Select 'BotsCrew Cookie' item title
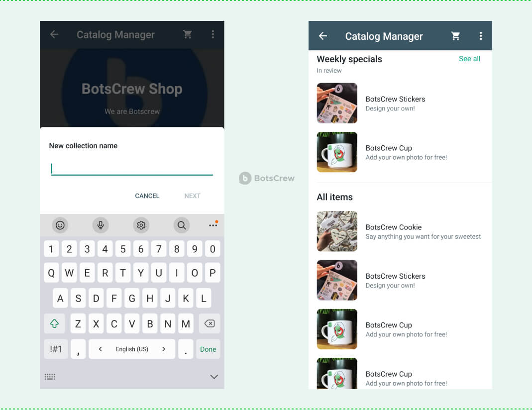 (394, 227)
